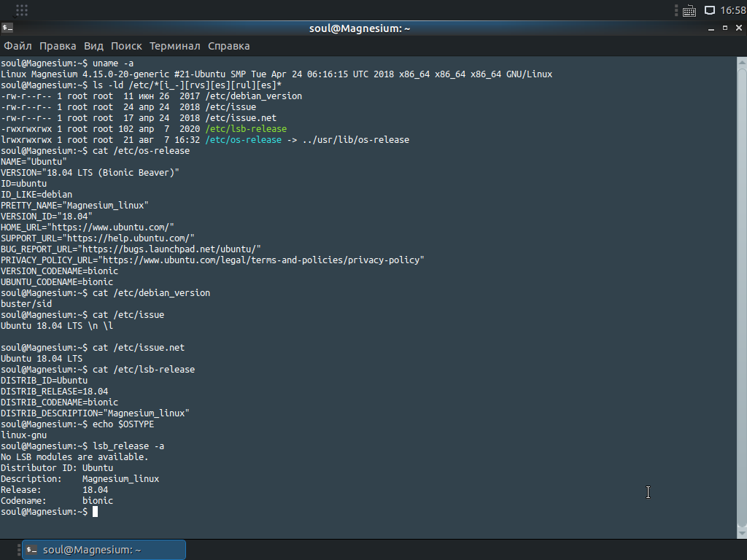Viewport: 747px width, 560px height.
Task: Open the Терминал menu
Action: [x=175, y=46]
